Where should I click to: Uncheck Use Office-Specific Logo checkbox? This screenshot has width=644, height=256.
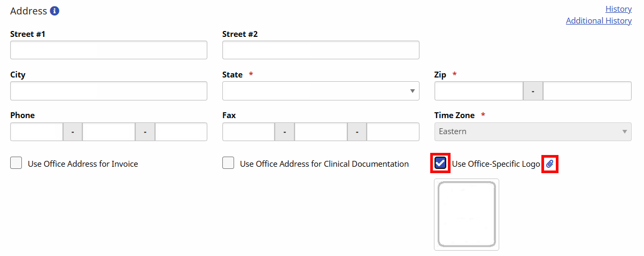pyautogui.click(x=440, y=164)
